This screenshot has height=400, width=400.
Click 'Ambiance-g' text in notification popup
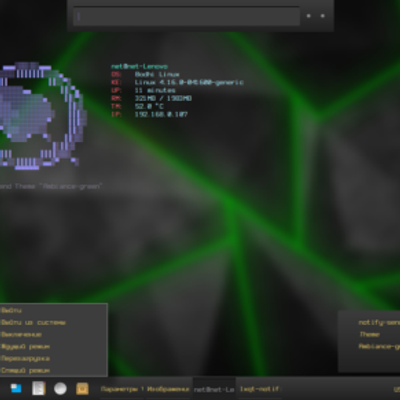point(379,346)
